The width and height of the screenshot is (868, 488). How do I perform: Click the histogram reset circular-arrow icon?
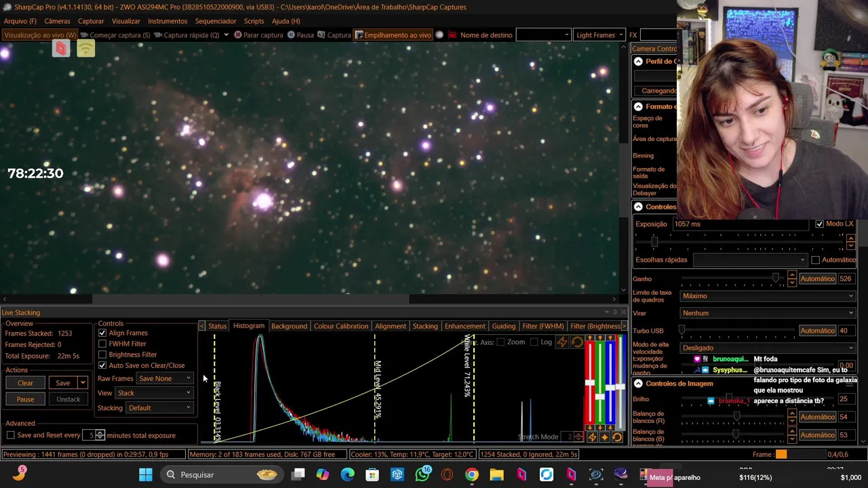click(x=577, y=342)
